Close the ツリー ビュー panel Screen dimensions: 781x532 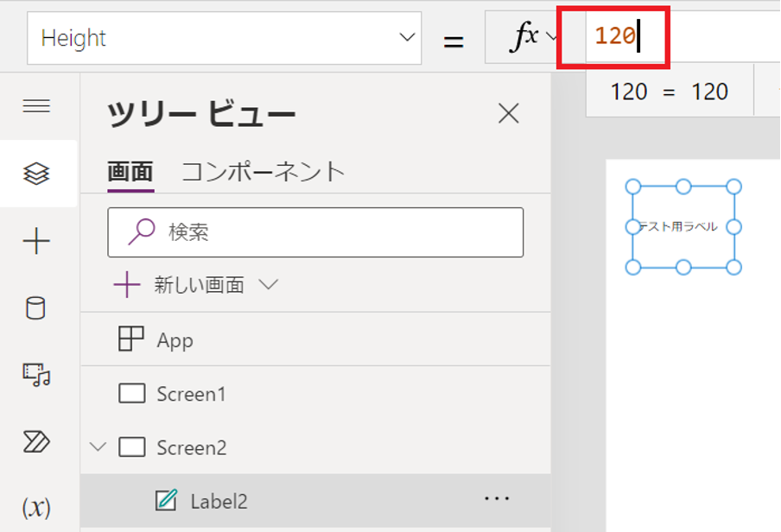click(x=508, y=112)
